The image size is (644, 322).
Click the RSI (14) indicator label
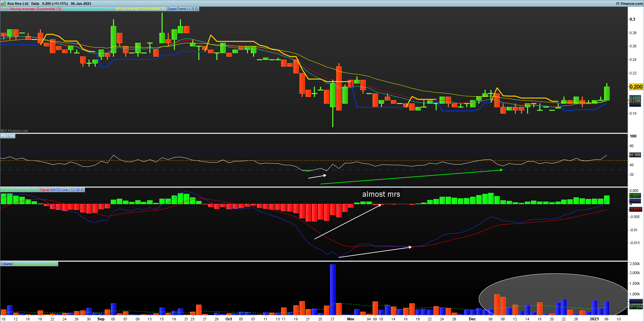[x=7, y=136]
